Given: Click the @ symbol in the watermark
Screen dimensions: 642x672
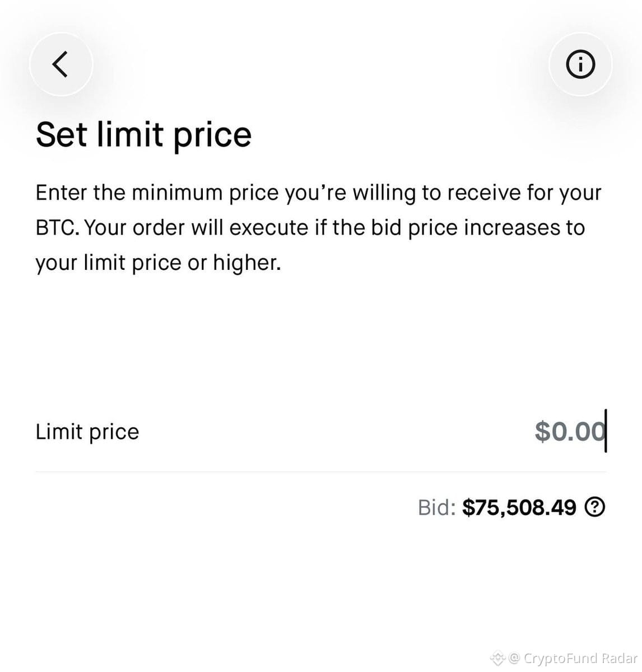Looking at the screenshot, I should click(515, 658).
